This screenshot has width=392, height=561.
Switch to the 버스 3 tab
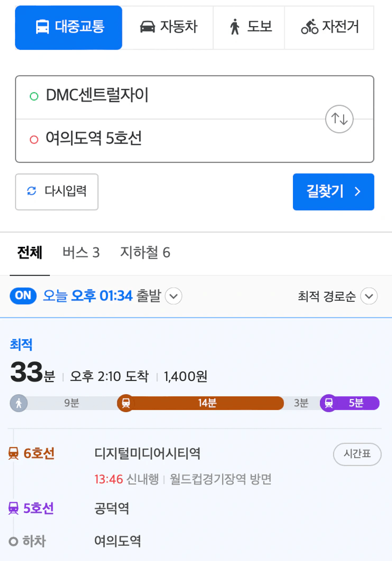point(81,253)
